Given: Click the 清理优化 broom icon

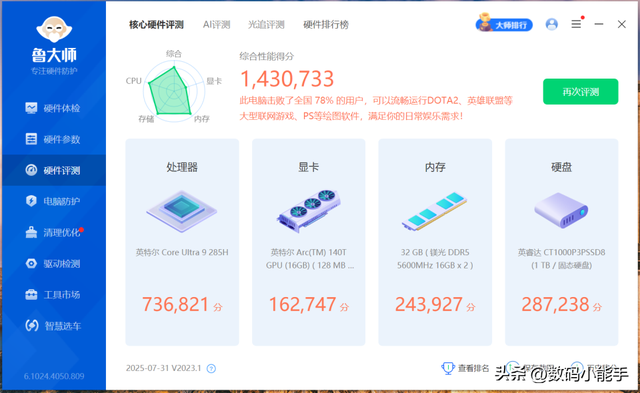Looking at the screenshot, I should (31, 232).
